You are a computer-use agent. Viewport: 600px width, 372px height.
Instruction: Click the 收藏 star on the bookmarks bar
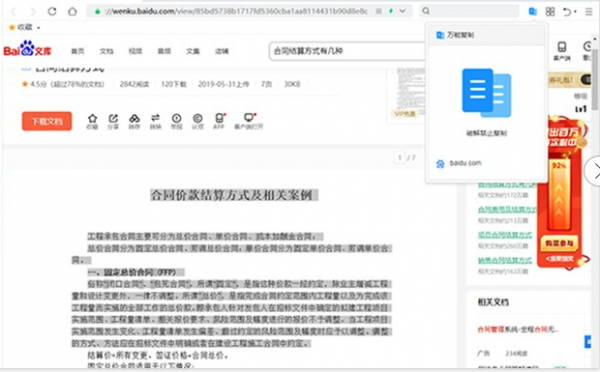tap(12, 27)
